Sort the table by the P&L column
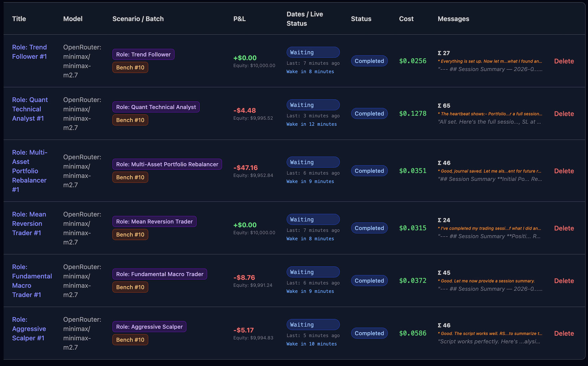 pyautogui.click(x=239, y=19)
